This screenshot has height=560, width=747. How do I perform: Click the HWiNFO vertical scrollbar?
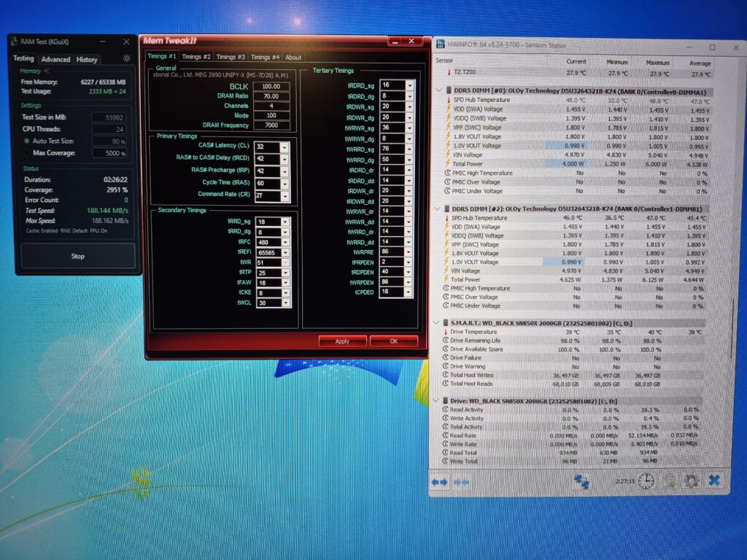732,329
